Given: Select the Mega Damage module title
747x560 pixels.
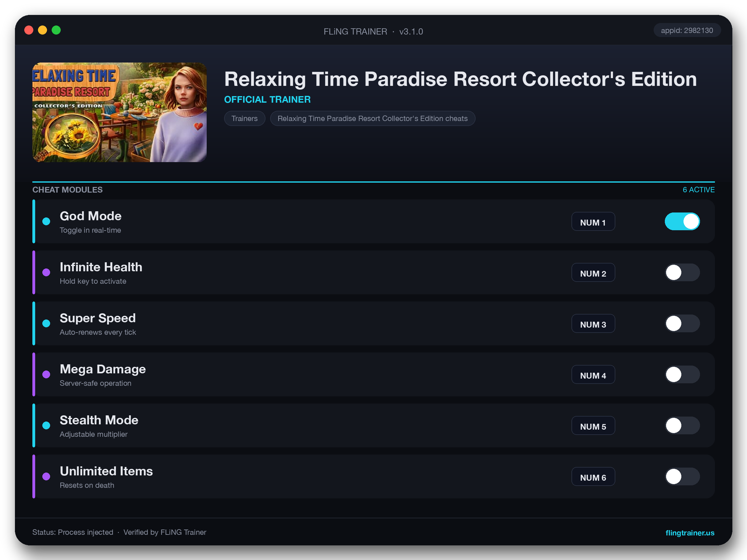Looking at the screenshot, I should [103, 369].
